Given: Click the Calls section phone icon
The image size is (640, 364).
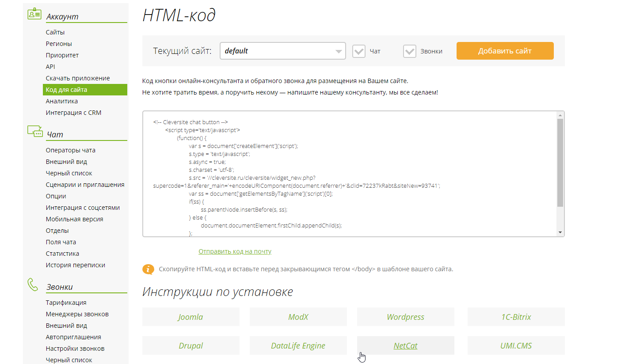Looking at the screenshot, I should (33, 284).
